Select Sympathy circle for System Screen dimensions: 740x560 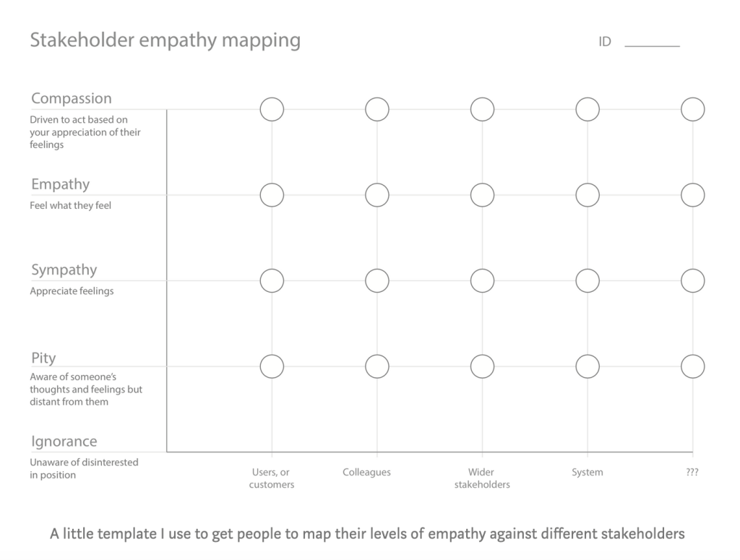point(588,280)
